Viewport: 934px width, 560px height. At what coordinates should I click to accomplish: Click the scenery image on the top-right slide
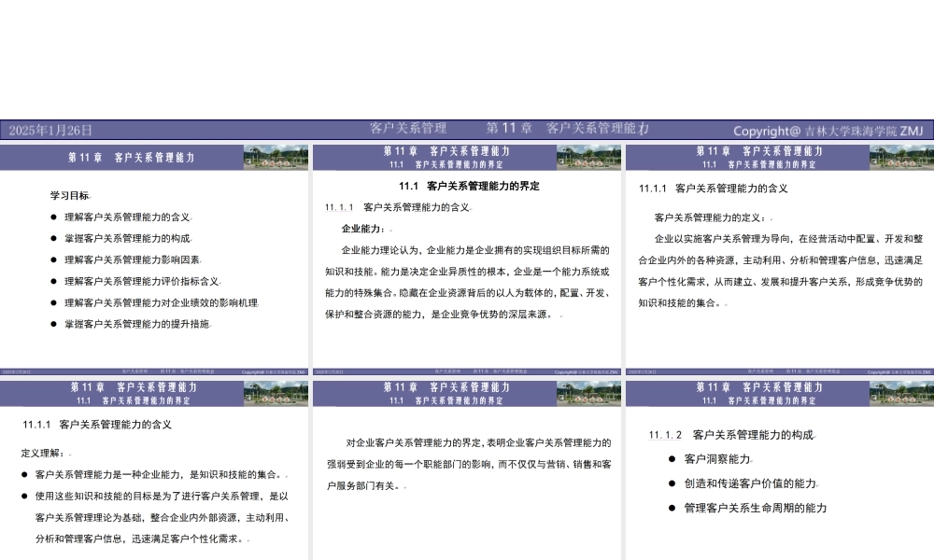[x=899, y=160]
